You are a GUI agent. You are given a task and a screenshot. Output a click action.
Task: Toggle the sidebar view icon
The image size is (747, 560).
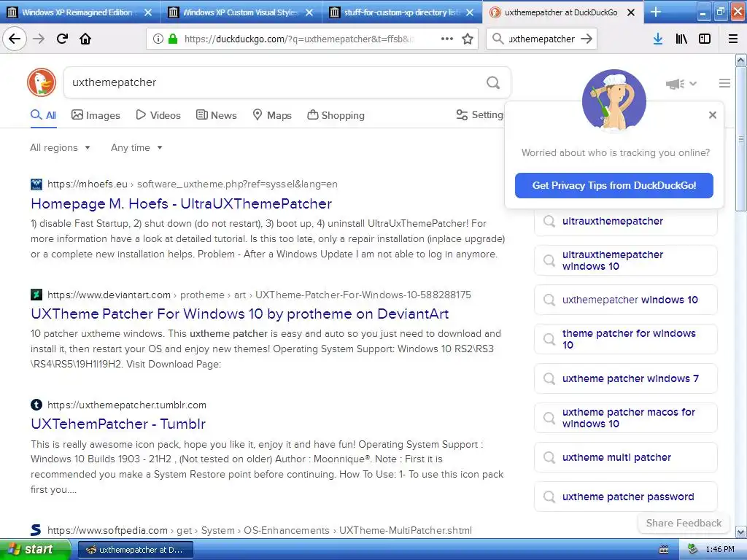pyautogui.click(x=705, y=39)
